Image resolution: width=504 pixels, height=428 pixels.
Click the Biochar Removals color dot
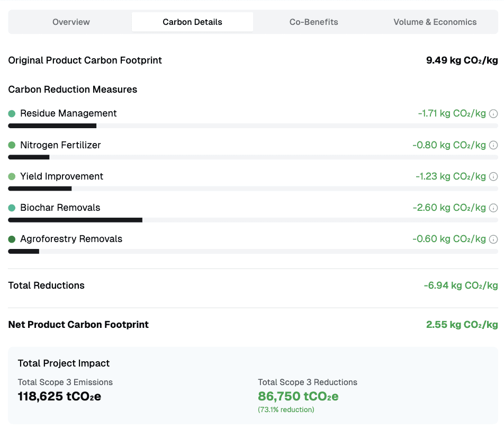(12, 208)
